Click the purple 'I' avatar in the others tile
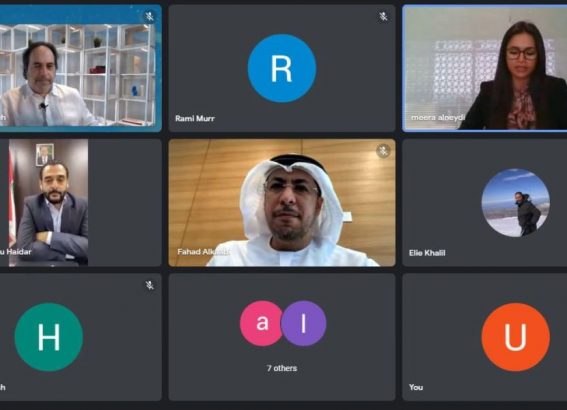This screenshot has height=410, width=567. pos(304,323)
